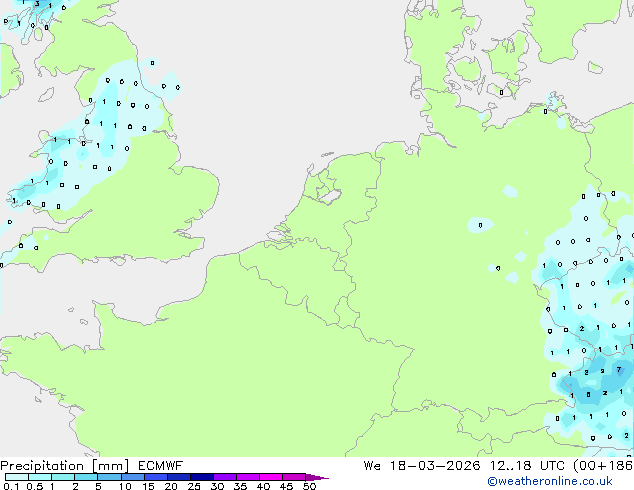Click the legend label '0.1'
The image size is (634, 490).
click(11, 486)
